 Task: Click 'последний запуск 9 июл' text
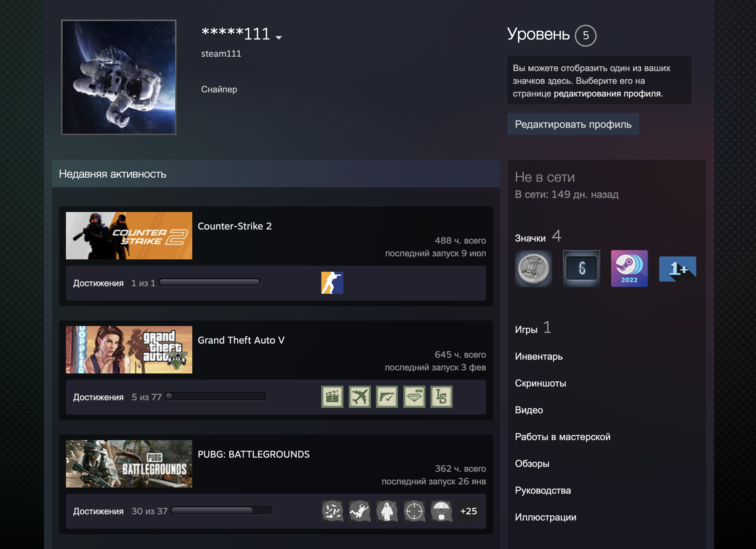point(435,253)
